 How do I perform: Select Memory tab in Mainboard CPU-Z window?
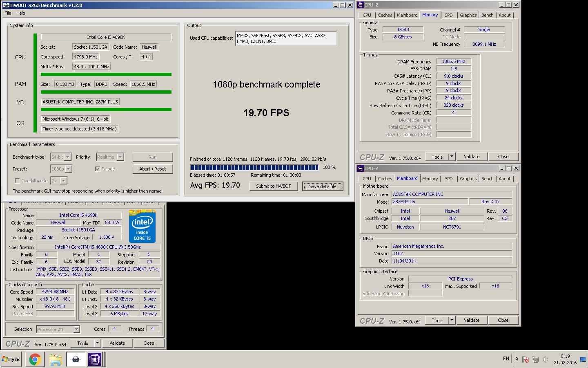click(x=430, y=179)
